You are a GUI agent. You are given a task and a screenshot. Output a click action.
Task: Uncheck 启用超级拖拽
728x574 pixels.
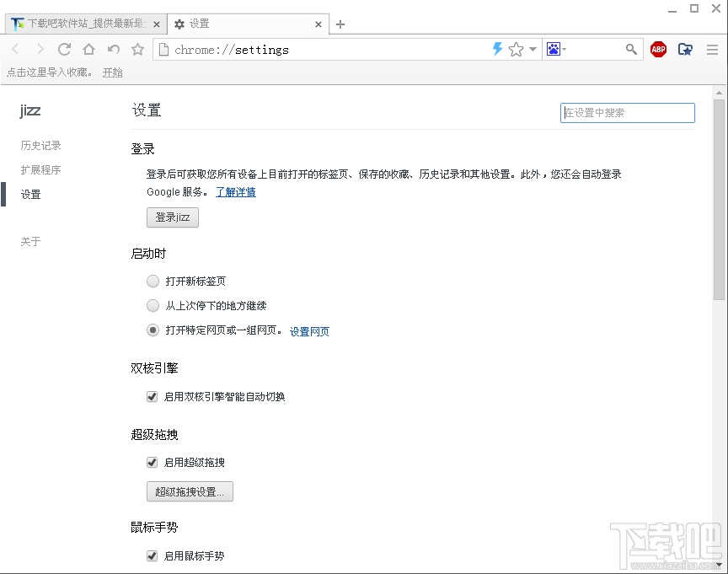point(152,462)
